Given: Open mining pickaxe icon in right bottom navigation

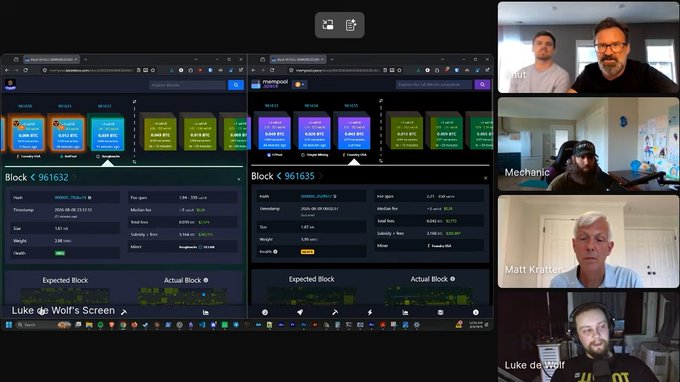Looking at the screenshot, I should (x=335, y=312).
